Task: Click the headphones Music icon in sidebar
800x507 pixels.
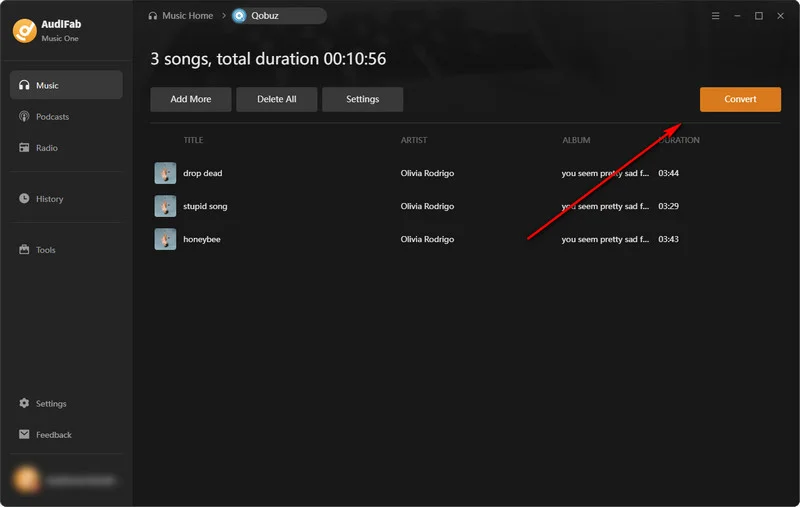Action: (24, 85)
